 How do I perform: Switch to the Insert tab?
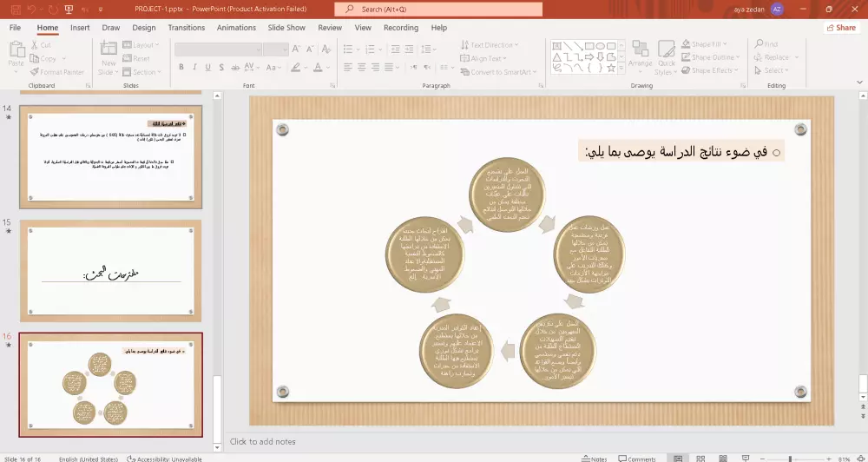tap(80, 28)
